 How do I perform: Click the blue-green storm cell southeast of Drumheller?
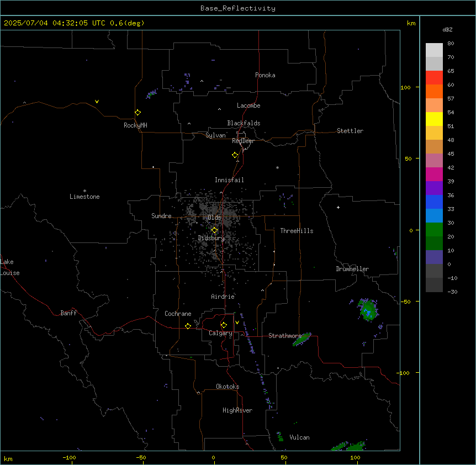(368, 310)
